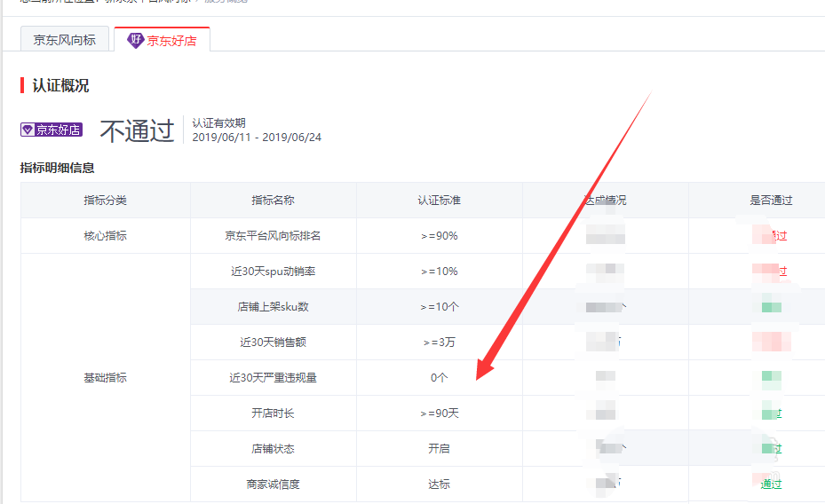Select the 核心指标 category cell

(105, 236)
